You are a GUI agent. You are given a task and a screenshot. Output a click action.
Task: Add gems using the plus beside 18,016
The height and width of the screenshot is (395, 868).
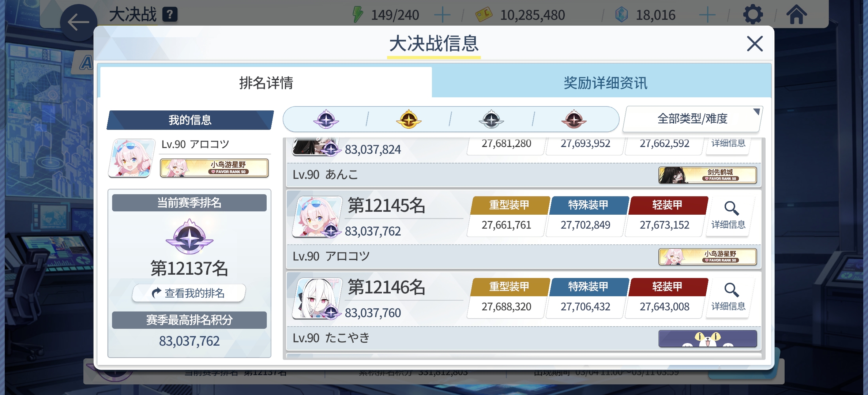click(x=707, y=15)
